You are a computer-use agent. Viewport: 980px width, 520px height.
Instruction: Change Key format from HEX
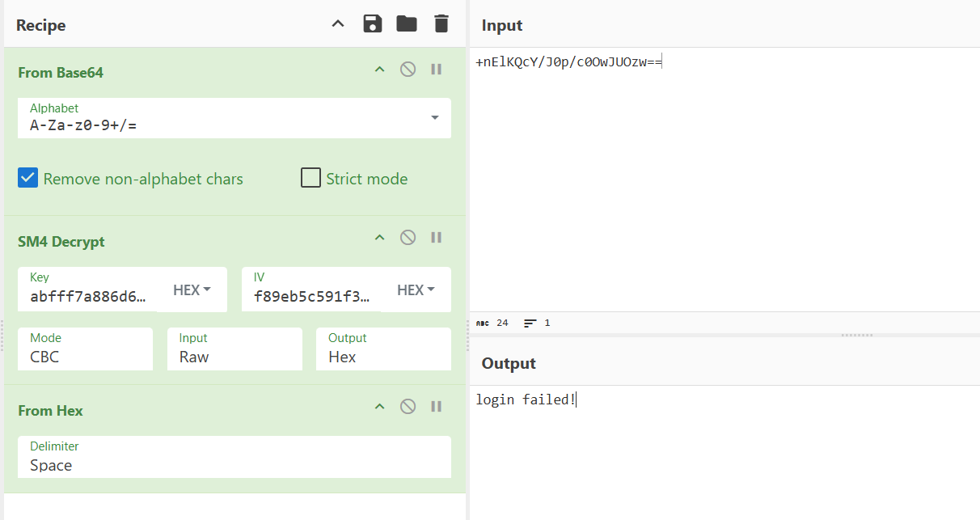pyautogui.click(x=192, y=290)
